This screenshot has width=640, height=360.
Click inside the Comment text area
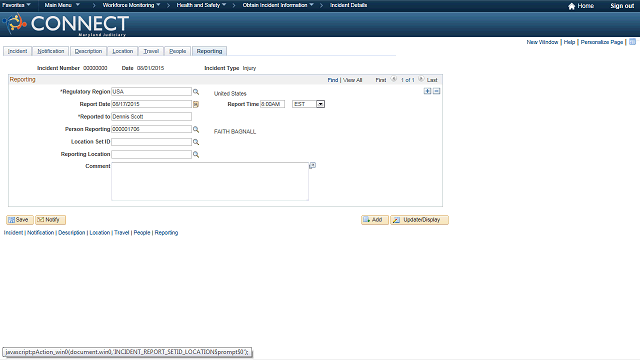[210, 182]
